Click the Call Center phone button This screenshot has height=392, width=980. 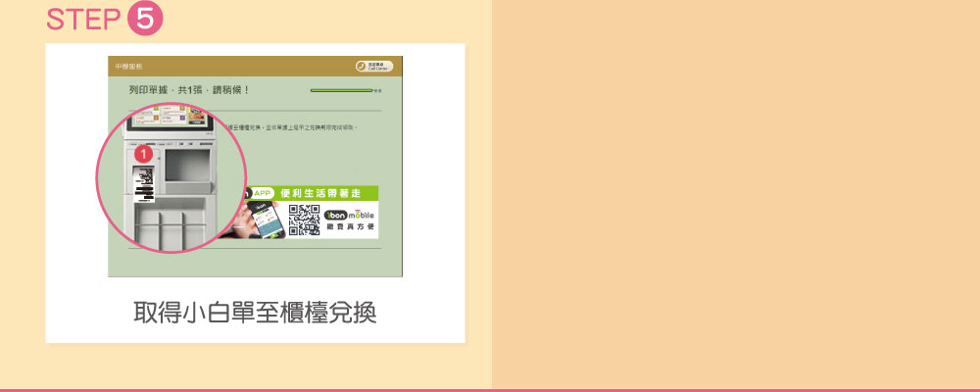[x=374, y=67]
